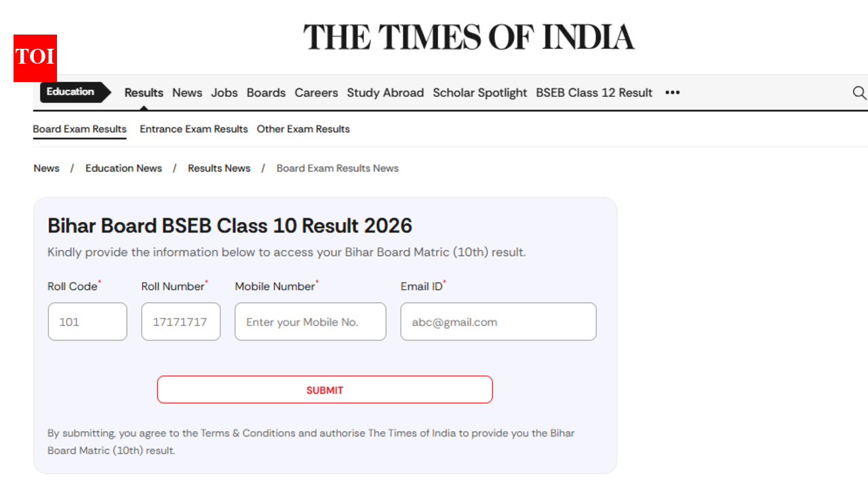868x488 pixels.
Task: Click the Email ID input field
Action: point(498,321)
